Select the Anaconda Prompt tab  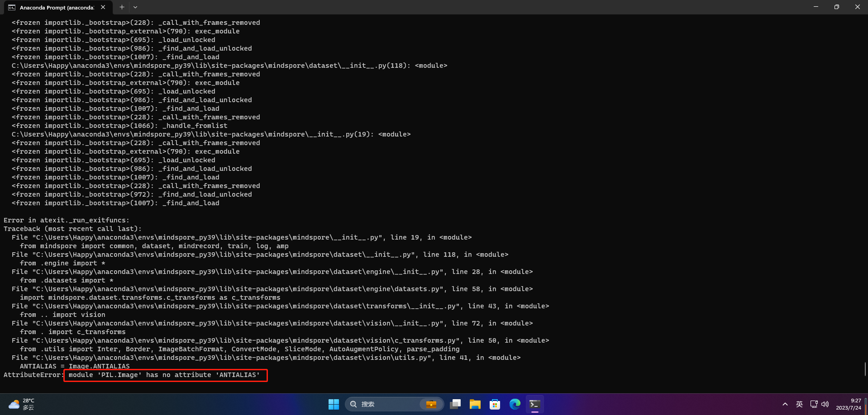[57, 7]
